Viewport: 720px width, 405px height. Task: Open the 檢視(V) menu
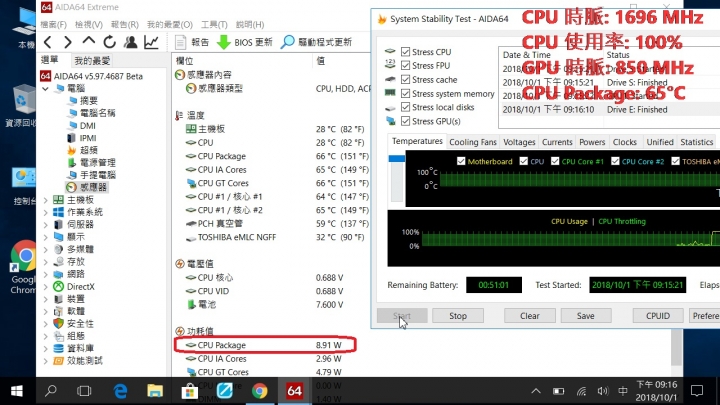(x=89, y=24)
